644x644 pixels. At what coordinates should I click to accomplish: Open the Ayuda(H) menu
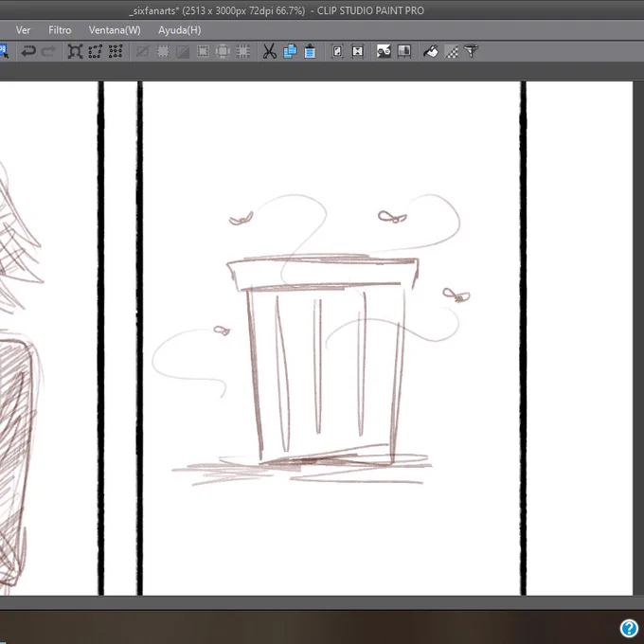point(180,30)
